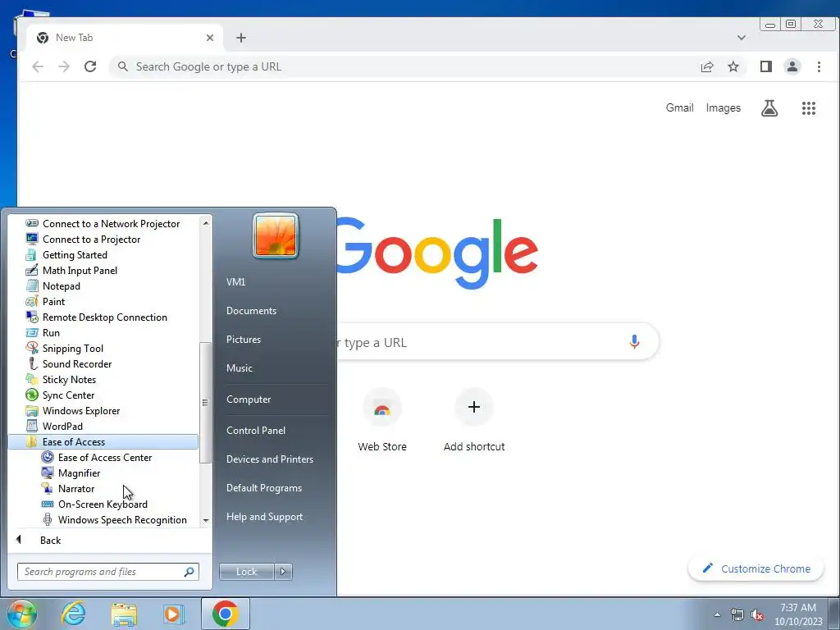Open Chrome profile avatar
The width and height of the screenshot is (840, 630).
pos(792,66)
